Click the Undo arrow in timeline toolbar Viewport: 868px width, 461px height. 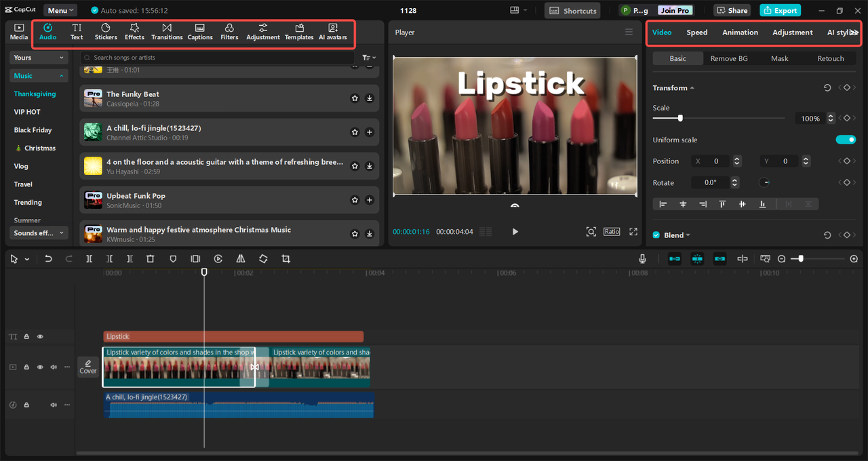click(48, 259)
